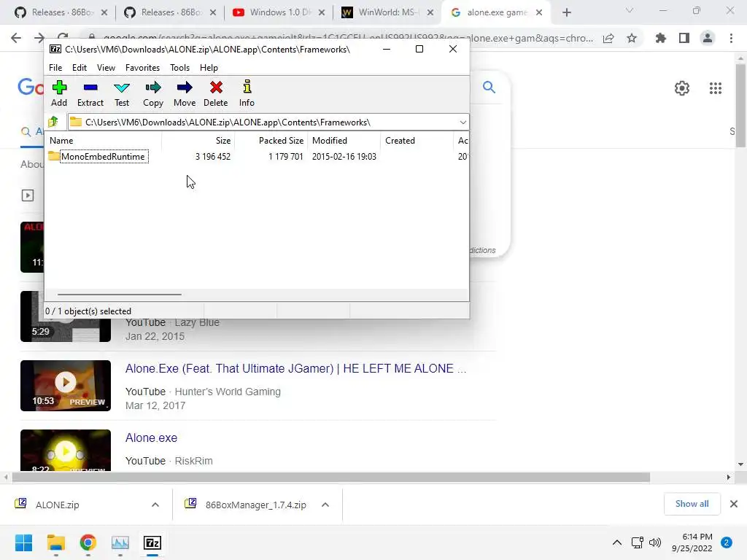Open the Alone.exe RiskRim video link

tap(151, 437)
